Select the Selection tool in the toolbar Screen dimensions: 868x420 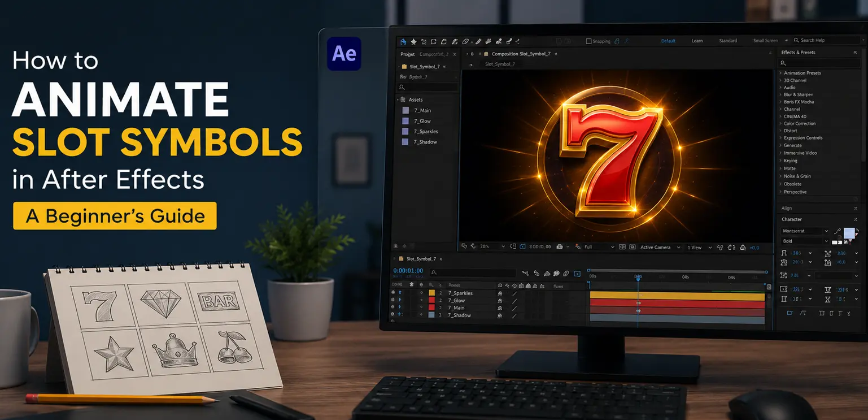pos(403,41)
